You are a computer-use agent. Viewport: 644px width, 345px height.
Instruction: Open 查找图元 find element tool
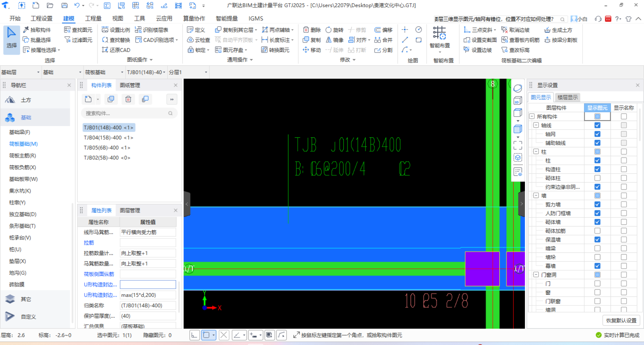[x=78, y=30]
